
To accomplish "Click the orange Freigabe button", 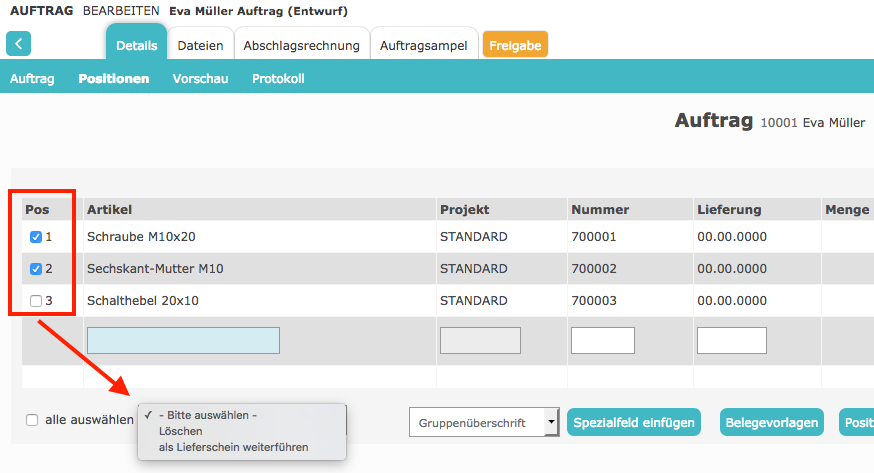I will click(515, 46).
